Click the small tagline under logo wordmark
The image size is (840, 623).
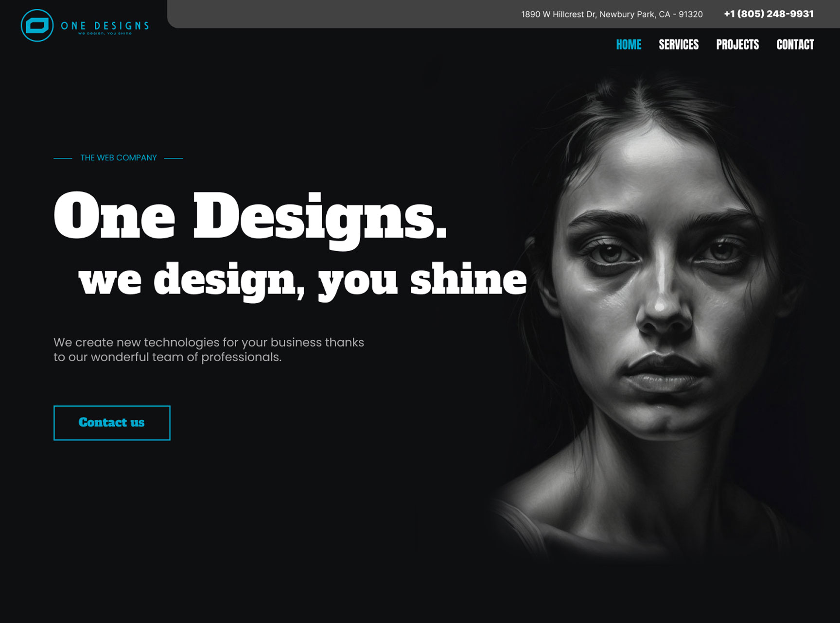coord(105,34)
